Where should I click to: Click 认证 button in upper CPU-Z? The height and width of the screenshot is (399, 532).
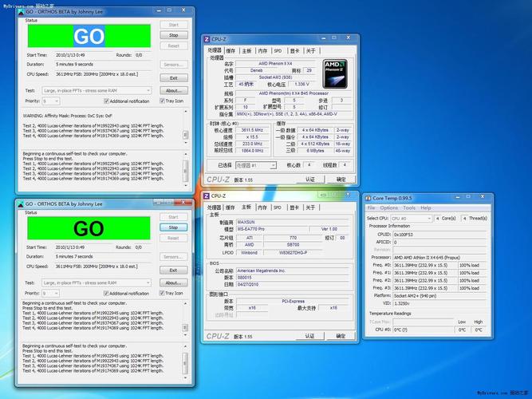310,180
